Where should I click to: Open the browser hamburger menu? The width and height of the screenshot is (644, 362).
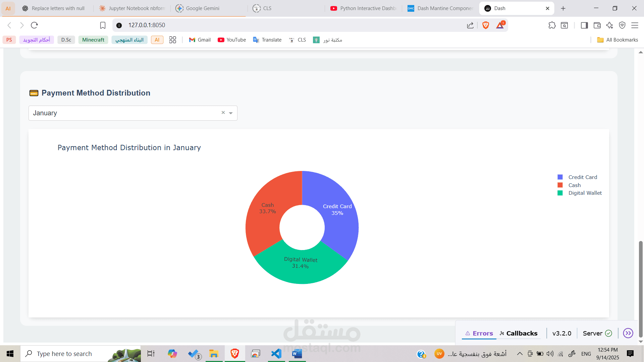[635, 25]
